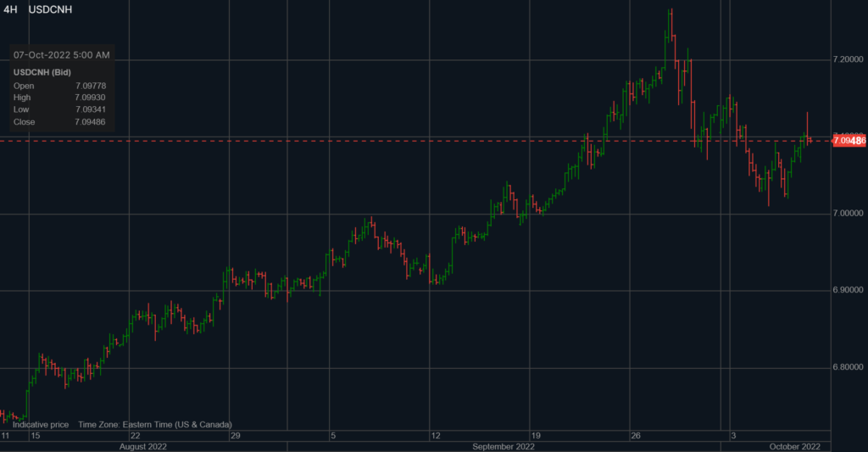Click the red 7.09486 current price tag
Viewport: 868px width, 452px height.
point(849,141)
